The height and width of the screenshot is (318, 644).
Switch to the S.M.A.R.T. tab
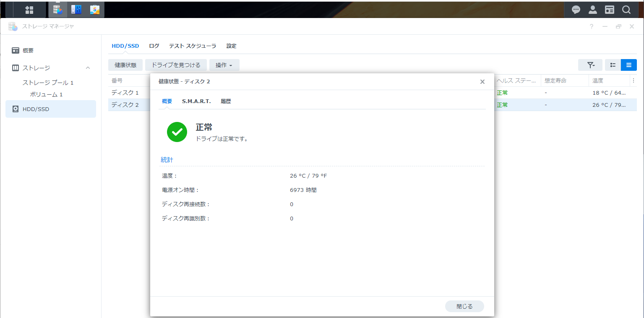(x=196, y=101)
